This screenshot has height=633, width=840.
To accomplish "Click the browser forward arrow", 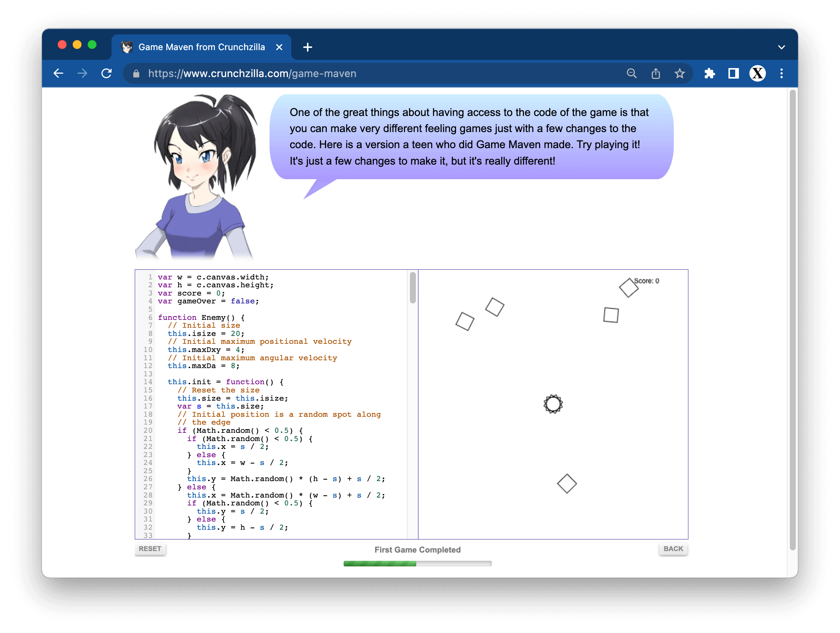I will pos(82,73).
